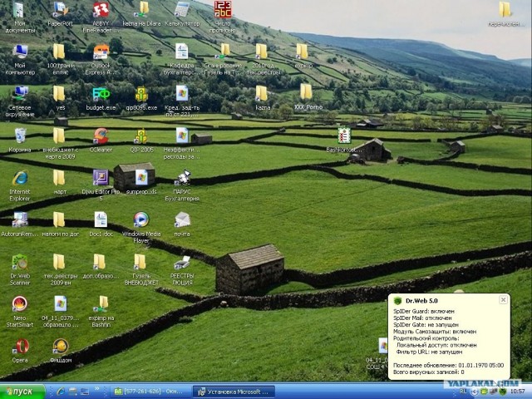Open the Dr.Web Scanner shortcut
The image size is (532, 399).
pos(19,264)
